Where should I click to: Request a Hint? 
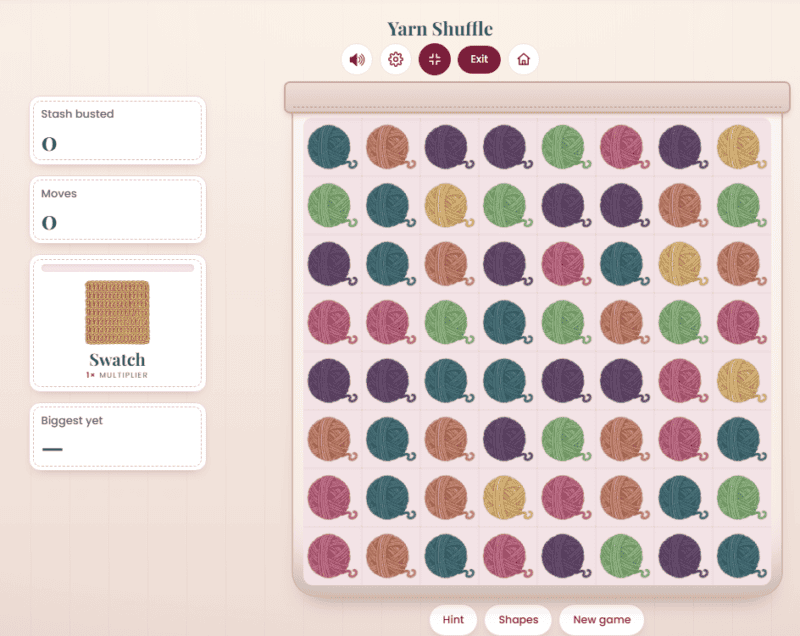453,619
